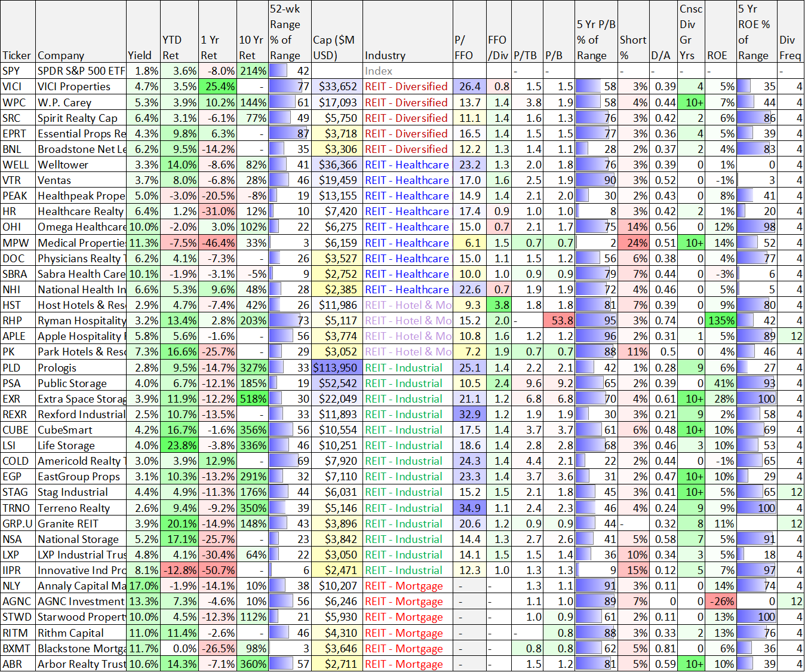Click the Public Storage company cell
Screen dimensions: 805x672
pos(81,383)
